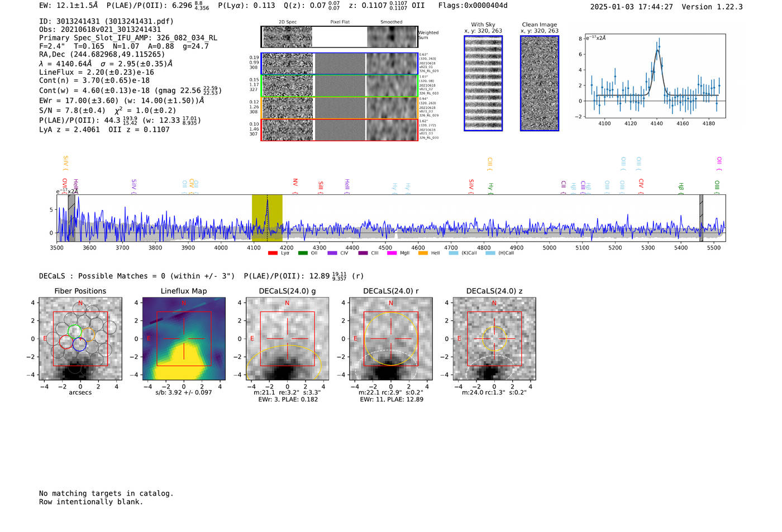Click the orange HeII legend swatch
This screenshot has height=532, width=782.
coord(423,253)
